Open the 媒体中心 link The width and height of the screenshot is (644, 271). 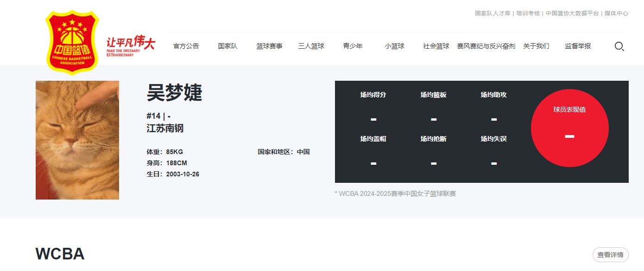[x=616, y=13]
